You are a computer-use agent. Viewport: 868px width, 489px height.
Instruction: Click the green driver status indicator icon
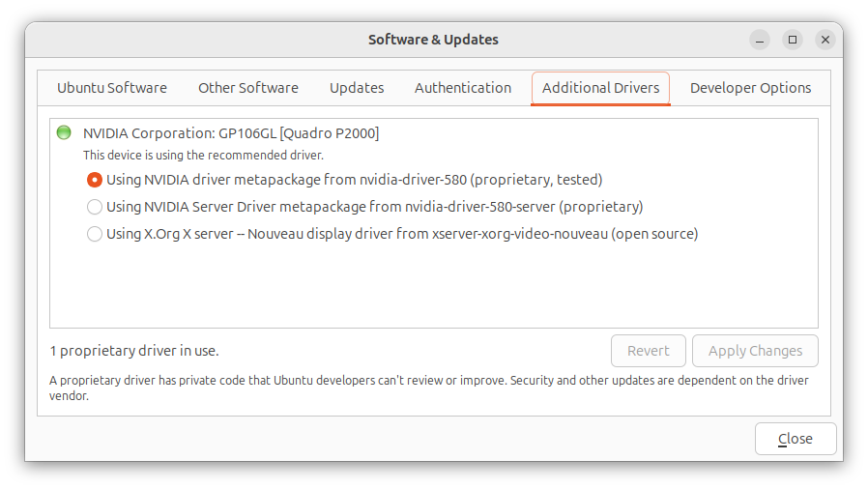click(x=64, y=132)
